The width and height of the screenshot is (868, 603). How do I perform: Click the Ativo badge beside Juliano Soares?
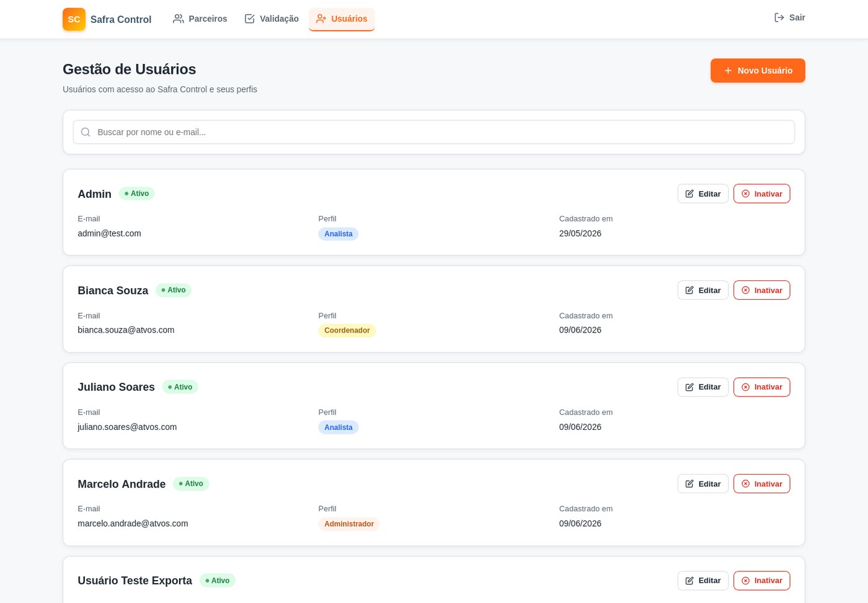point(180,387)
